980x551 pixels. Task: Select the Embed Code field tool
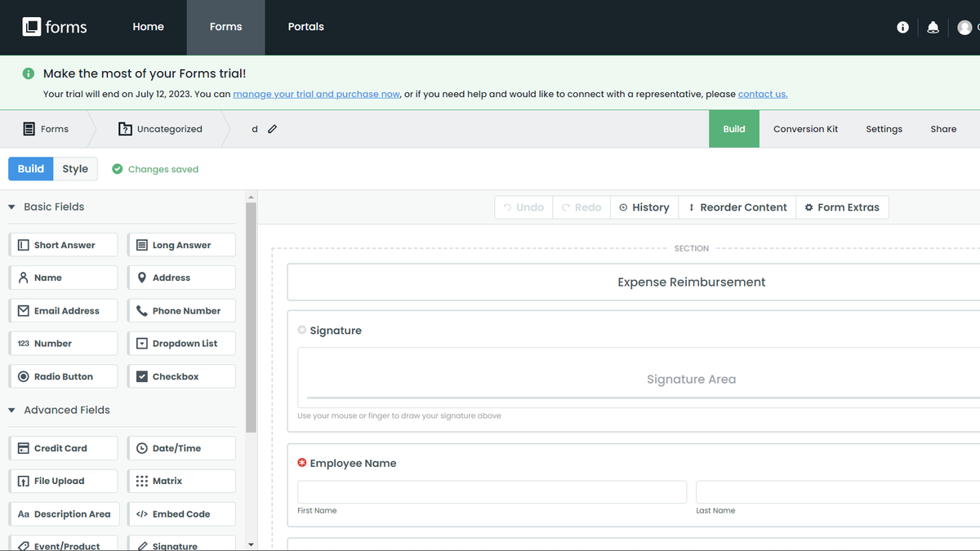click(x=181, y=513)
